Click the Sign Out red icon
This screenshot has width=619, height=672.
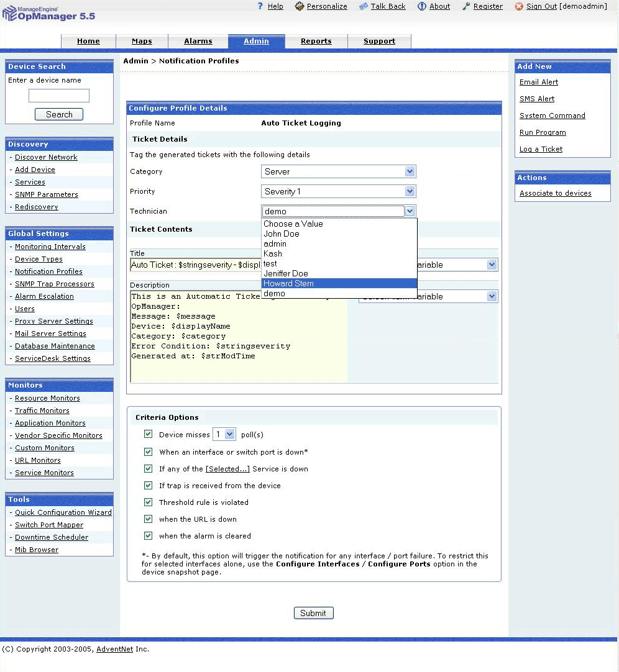pyautogui.click(x=519, y=6)
